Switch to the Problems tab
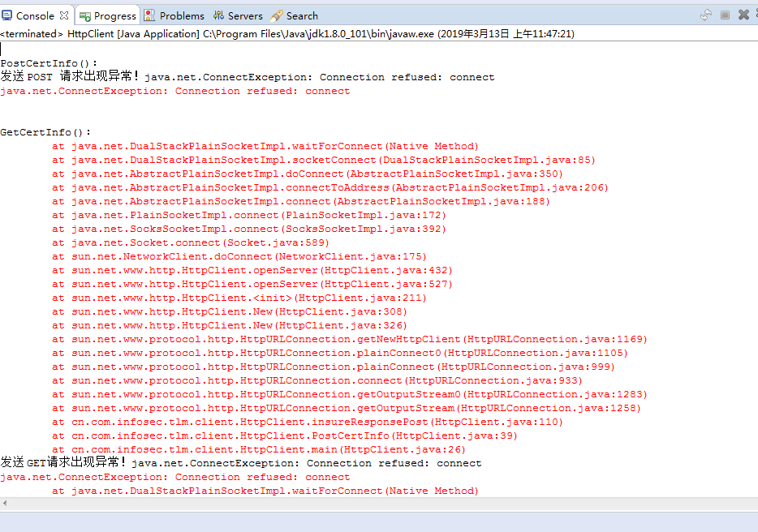758x532 pixels. (x=181, y=15)
